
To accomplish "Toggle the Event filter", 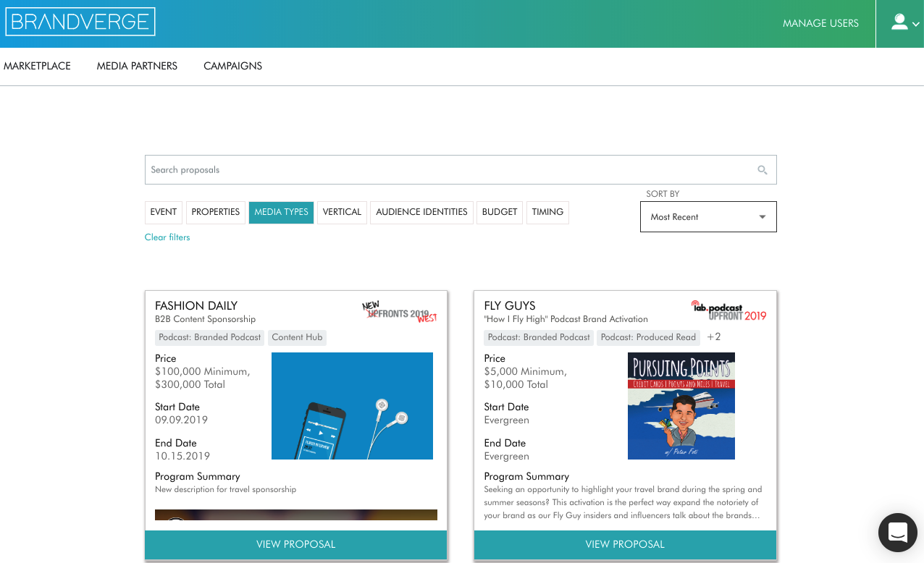I will click(x=164, y=212).
